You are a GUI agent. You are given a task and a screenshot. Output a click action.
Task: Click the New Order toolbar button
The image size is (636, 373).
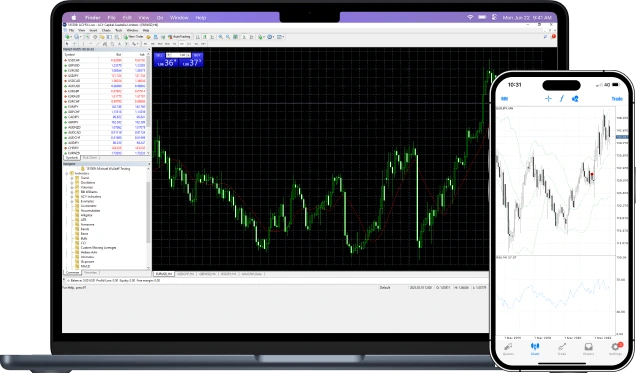(133, 37)
